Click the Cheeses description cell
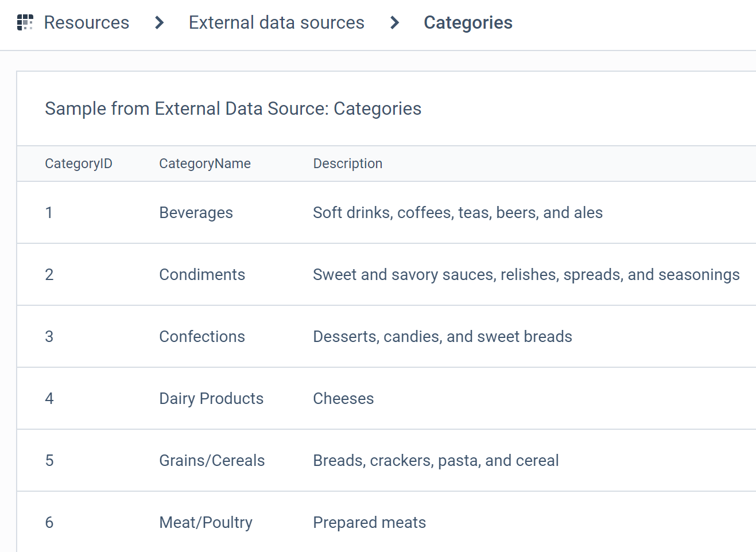Image resolution: width=756 pixels, height=552 pixels. pos(343,398)
